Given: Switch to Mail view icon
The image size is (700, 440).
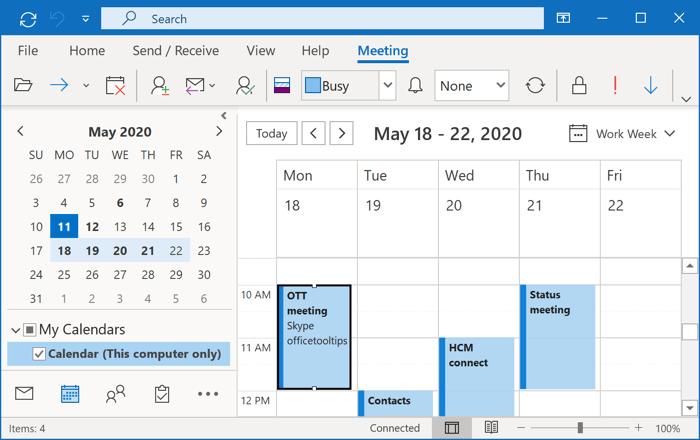Looking at the screenshot, I should click(x=24, y=393).
